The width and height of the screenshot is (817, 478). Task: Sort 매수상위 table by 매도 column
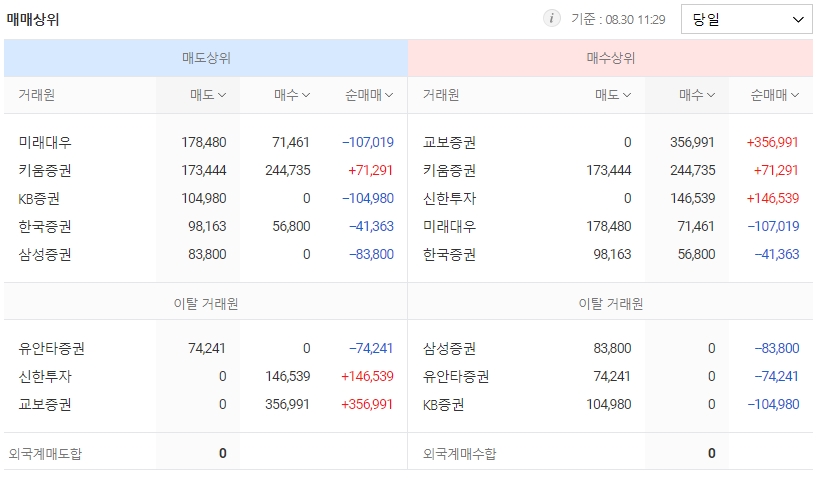(x=613, y=95)
